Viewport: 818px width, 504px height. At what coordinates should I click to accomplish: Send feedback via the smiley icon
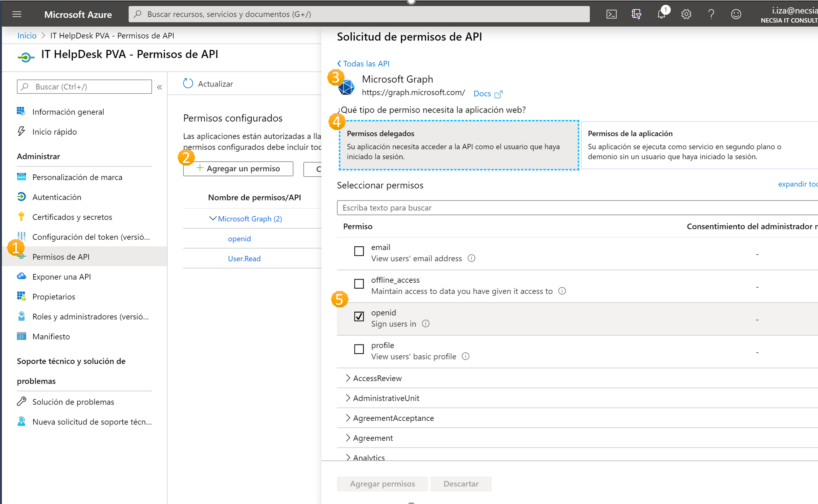(736, 14)
